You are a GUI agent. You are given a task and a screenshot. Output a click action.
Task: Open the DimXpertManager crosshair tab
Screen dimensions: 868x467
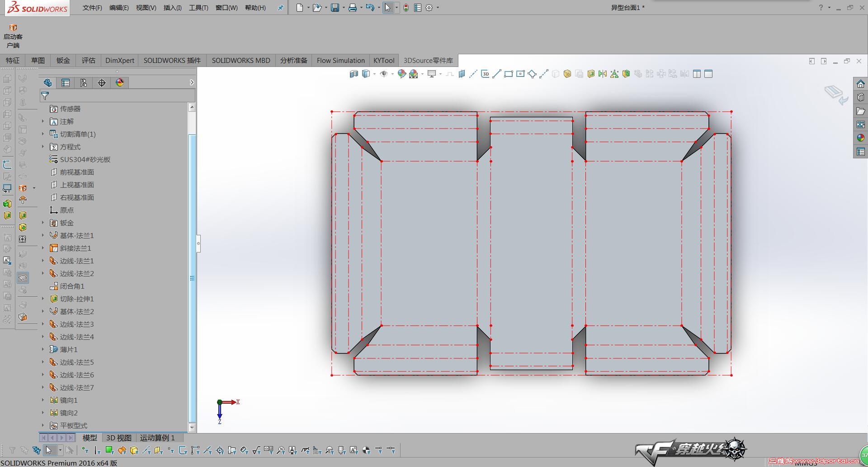(x=102, y=82)
